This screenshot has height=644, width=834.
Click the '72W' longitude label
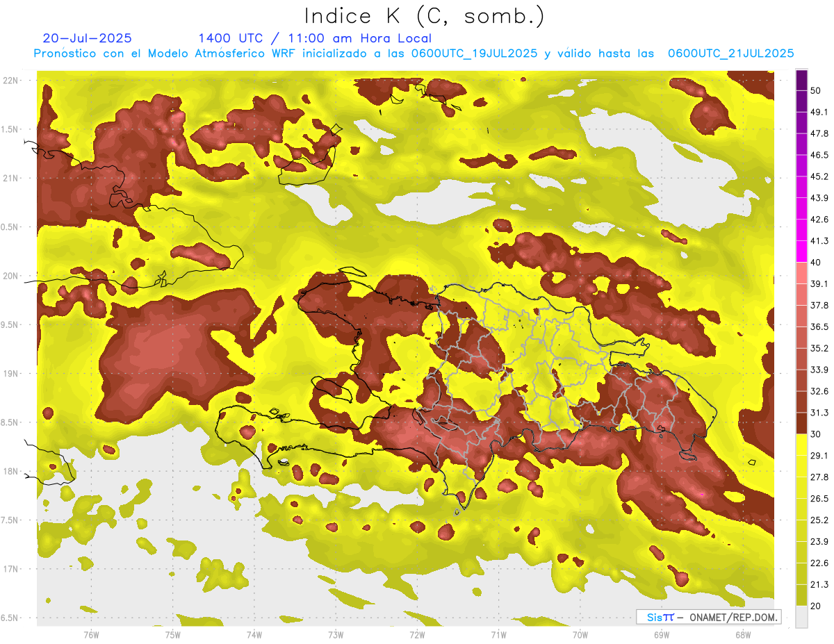pyautogui.click(x=417, y=634)
